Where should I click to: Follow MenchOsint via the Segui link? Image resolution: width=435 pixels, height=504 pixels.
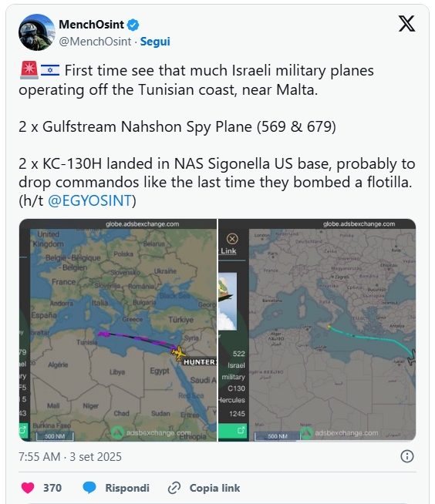(155, 42)
